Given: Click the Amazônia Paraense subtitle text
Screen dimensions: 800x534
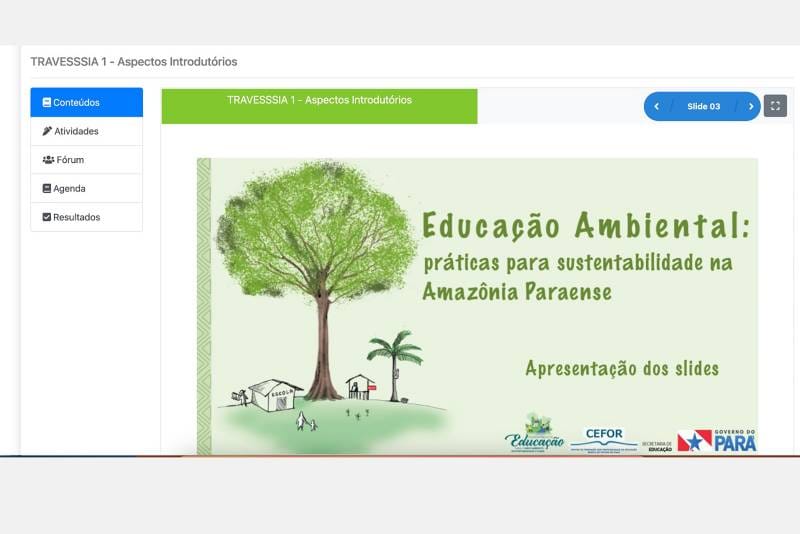Looking at the screenshot, I should point(516,292).
